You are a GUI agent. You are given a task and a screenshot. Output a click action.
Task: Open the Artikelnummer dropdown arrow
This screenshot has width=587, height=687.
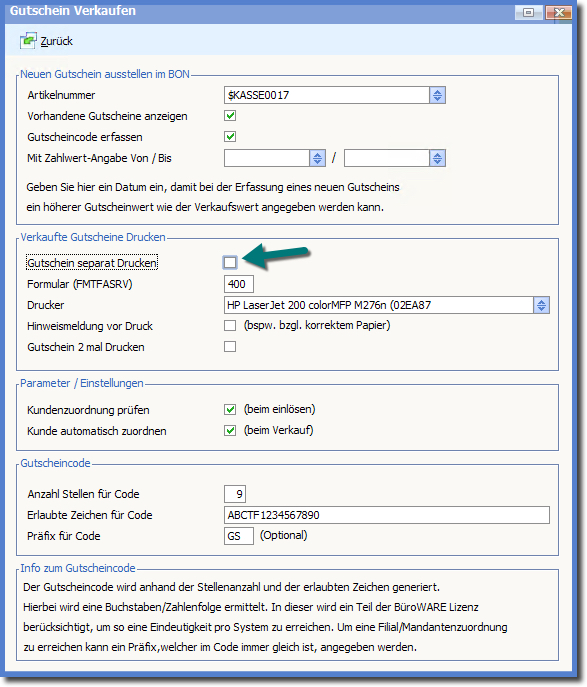tap(437, 95)
